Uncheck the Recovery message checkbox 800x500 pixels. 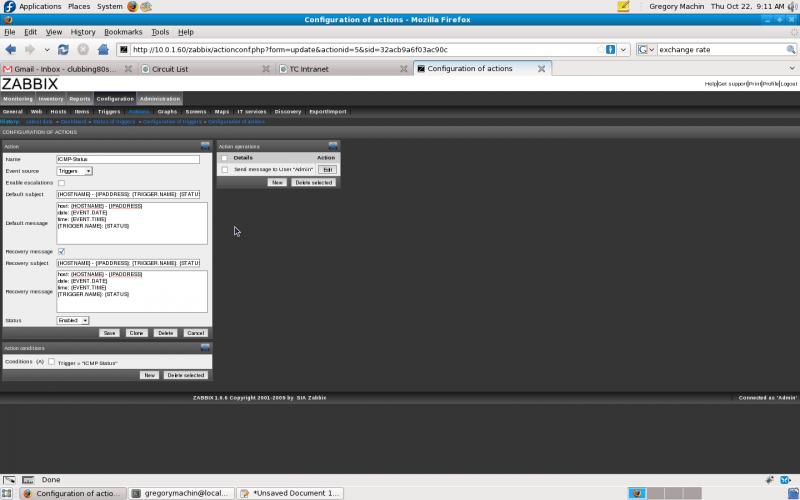62,252
